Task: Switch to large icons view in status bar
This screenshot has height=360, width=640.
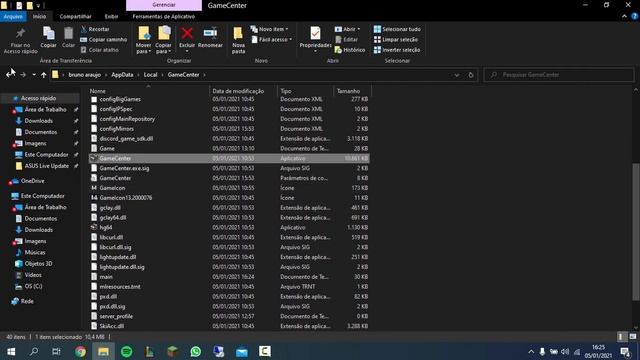Action: coord(633,337)
